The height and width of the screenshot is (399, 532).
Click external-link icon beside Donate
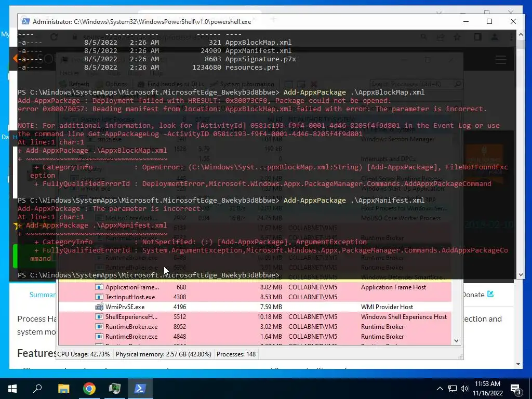[x=490, y=294]
